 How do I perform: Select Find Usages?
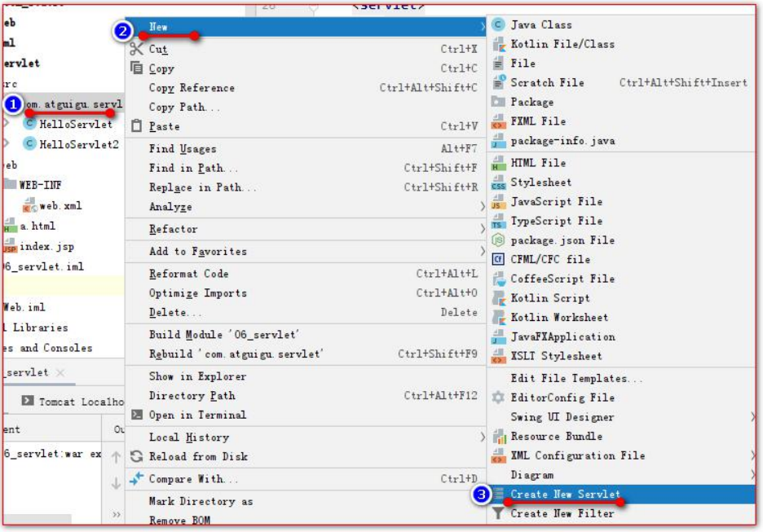(x=306, y=148)
